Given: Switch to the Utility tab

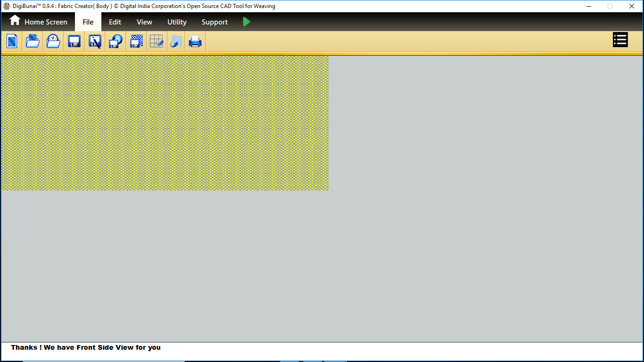Looking at the screenshot, I should [x=177, y=22].
